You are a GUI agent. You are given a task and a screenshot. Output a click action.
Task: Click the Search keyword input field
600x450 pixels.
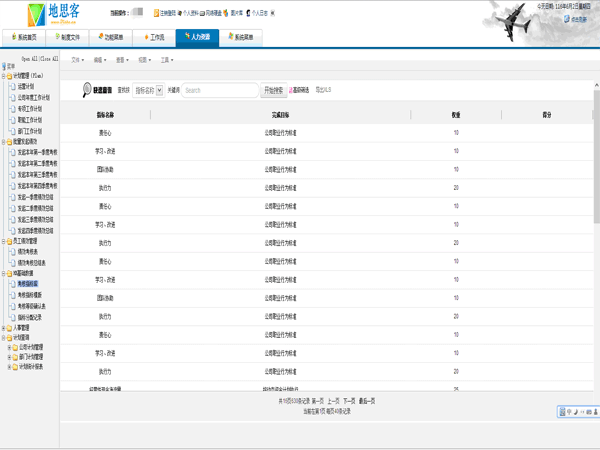pyautogui.click(x=220, y=90)
